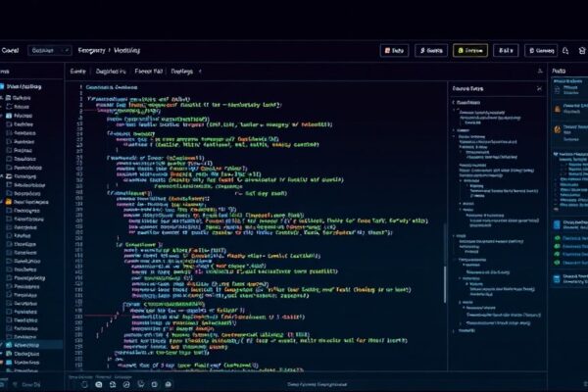Collapse the top chevron entry in the outline panel
This screenshot has width=588, height=392.
(x=454, y=102)
